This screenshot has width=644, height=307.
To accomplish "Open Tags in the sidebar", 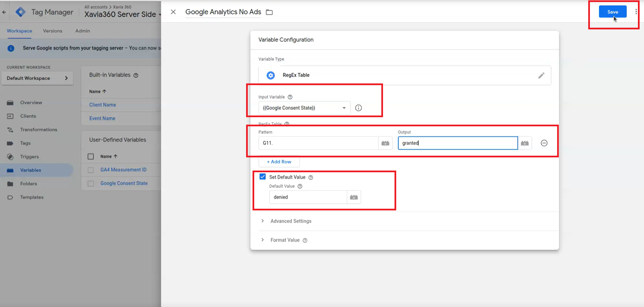I will tap(25, 143).
